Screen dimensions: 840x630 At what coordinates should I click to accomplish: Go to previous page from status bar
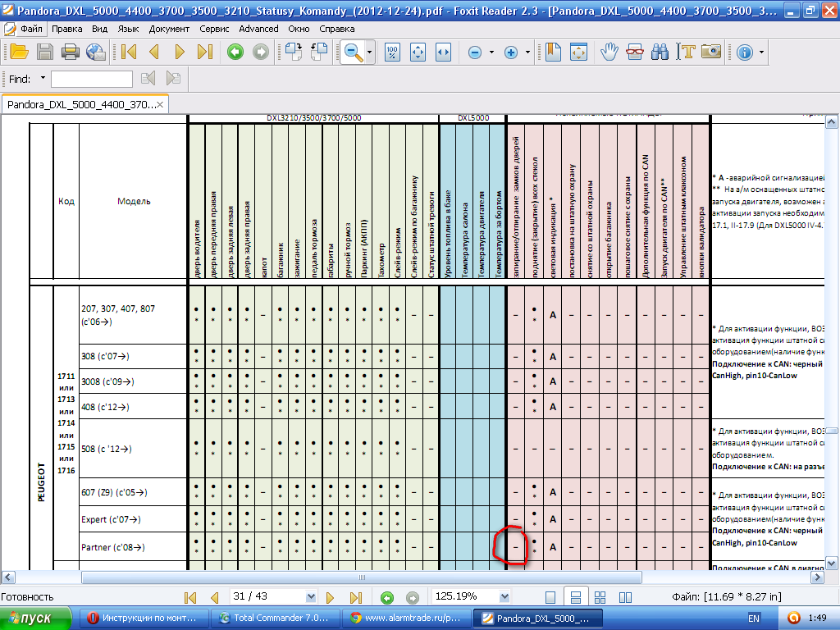(x=215, y=597)
